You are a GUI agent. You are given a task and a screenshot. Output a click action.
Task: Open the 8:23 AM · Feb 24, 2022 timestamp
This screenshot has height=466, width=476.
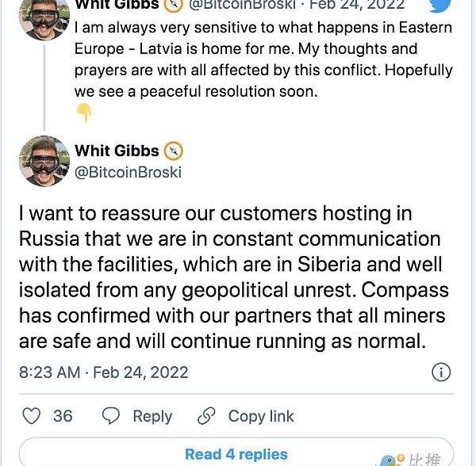[103, 372]
